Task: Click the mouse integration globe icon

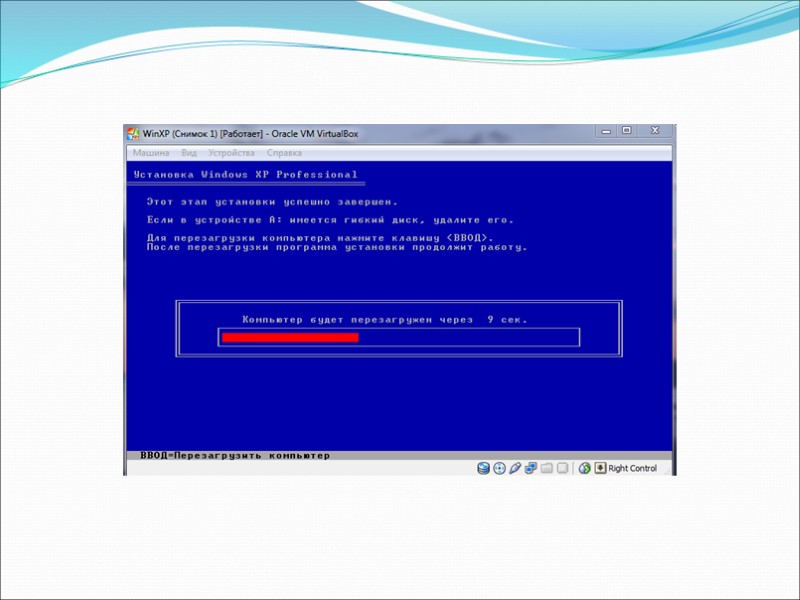Action: [x=585, y=468]
